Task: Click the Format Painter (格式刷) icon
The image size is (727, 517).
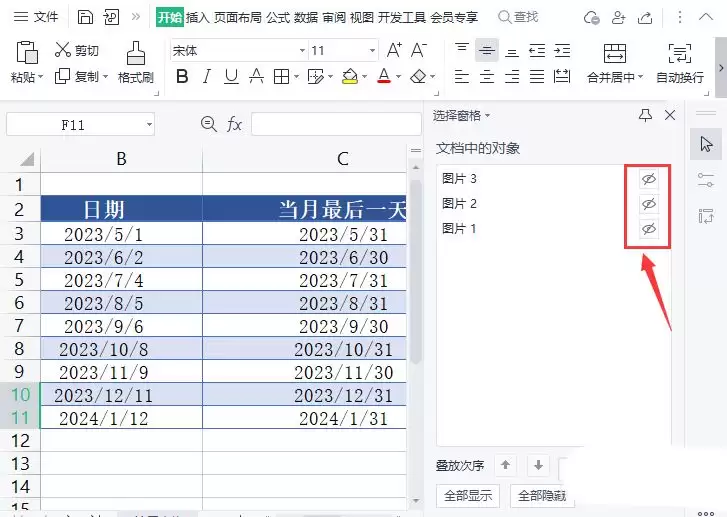Action: (135, 53)
